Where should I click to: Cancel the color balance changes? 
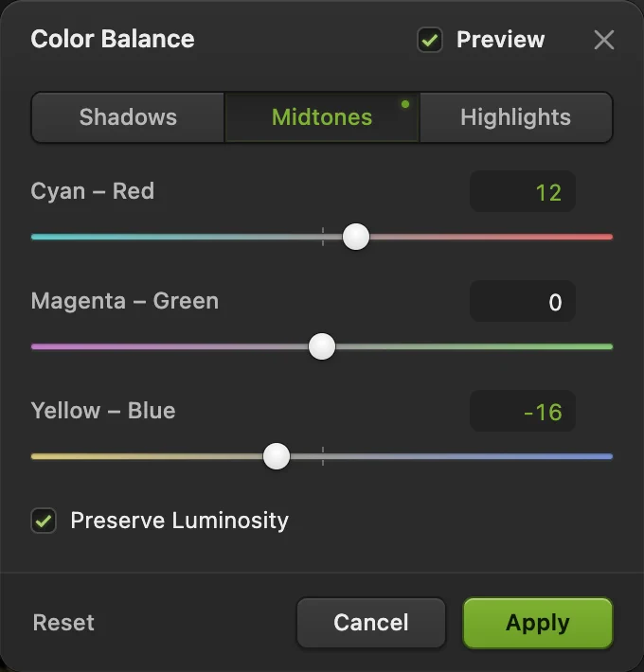[371, 622]
